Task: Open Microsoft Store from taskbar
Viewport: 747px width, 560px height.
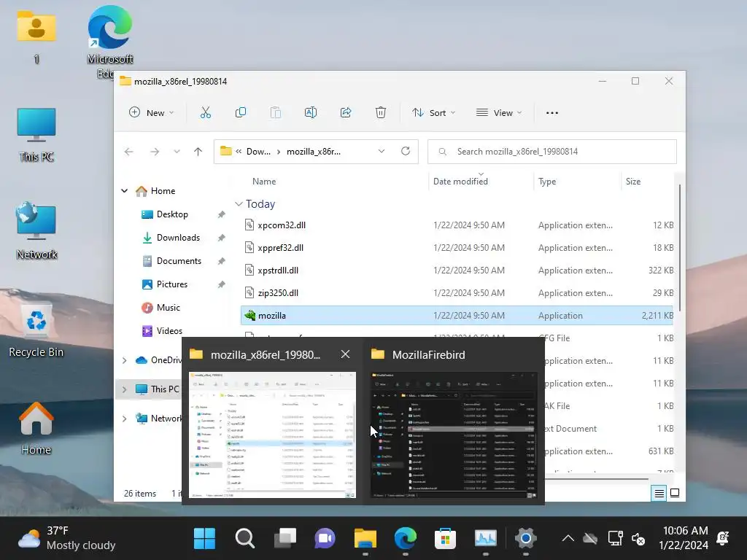Action: coord(446,539)
